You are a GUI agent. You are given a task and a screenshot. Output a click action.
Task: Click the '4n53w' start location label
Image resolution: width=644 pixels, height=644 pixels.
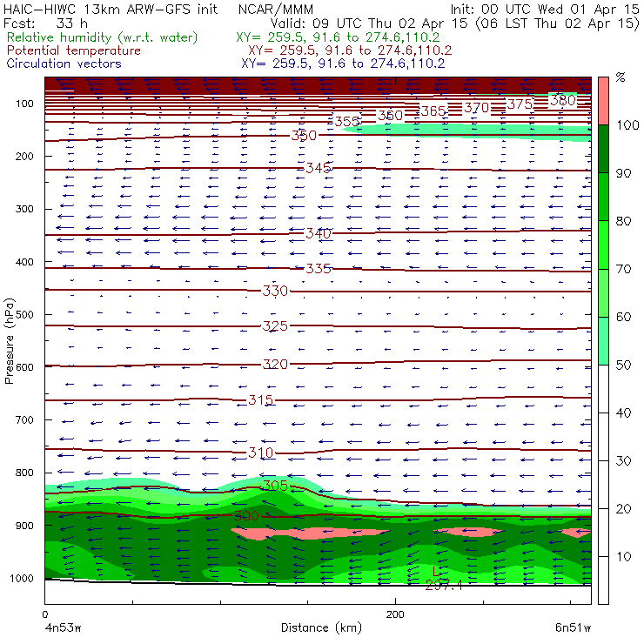tap(63, 628)
